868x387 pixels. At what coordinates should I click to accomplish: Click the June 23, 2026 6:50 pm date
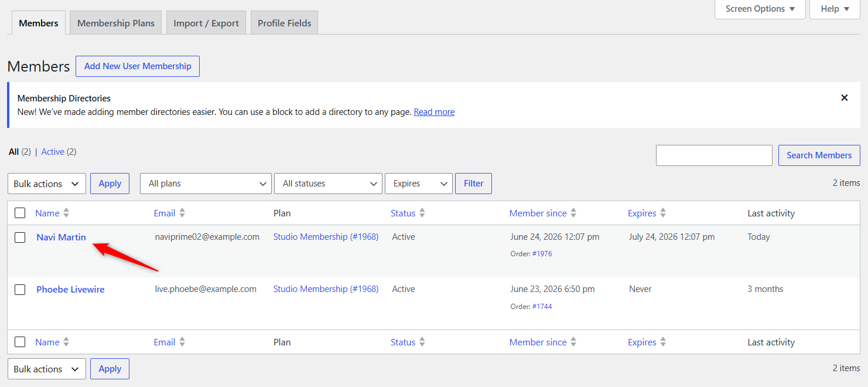[x=552, y=289]
